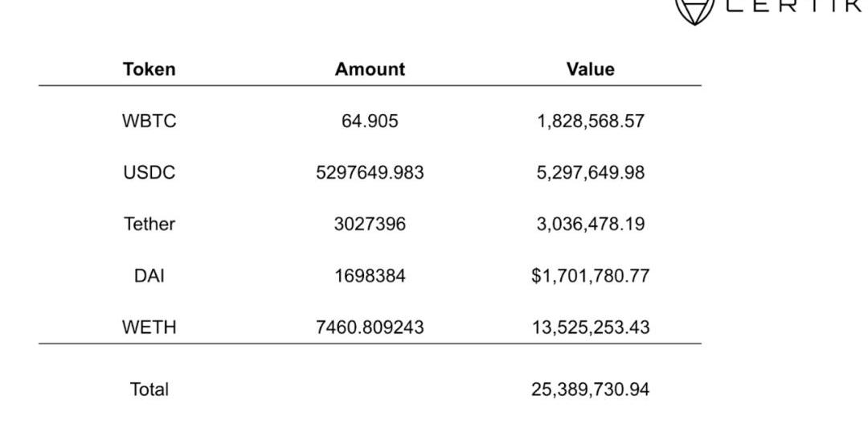868x424 pixels.
Task: Select the Token column header
Action: pyautogui.click(x=149, y=69)
